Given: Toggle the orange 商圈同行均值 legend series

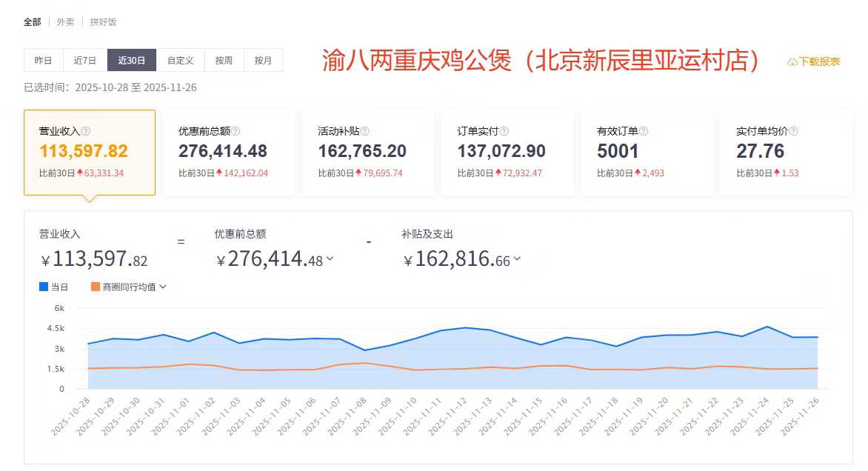Looking at the screenshot, I should pyautogui.click(x=96, y=287).
